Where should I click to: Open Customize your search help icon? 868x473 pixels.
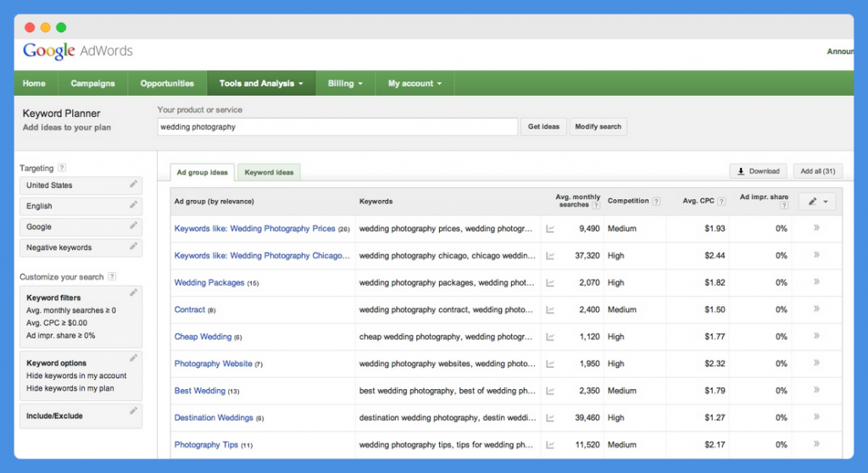[112, 276]
